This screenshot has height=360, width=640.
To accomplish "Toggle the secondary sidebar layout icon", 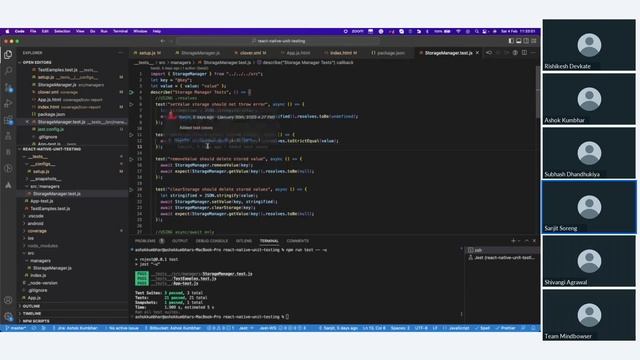I will coord(526,41).
